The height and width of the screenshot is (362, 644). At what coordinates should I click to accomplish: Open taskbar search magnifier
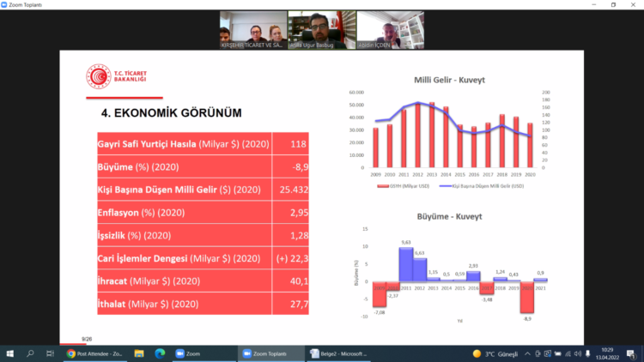30,353
